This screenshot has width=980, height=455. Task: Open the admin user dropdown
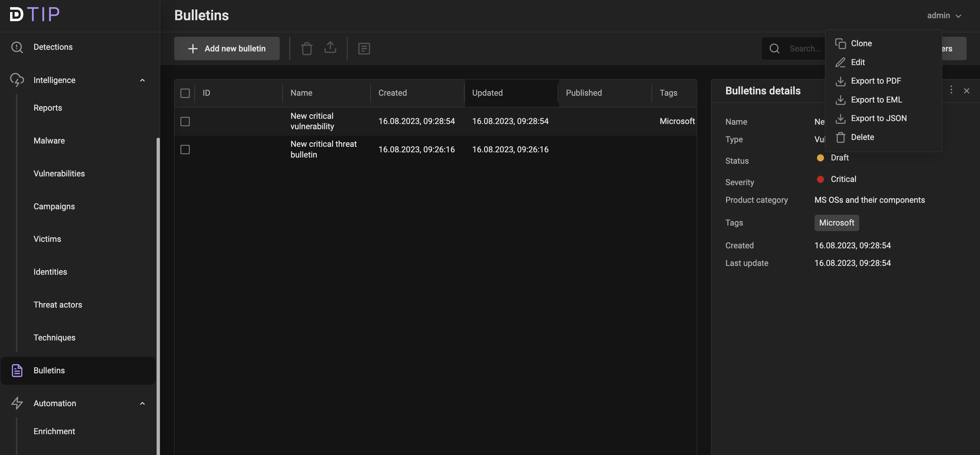pos(944,15)
